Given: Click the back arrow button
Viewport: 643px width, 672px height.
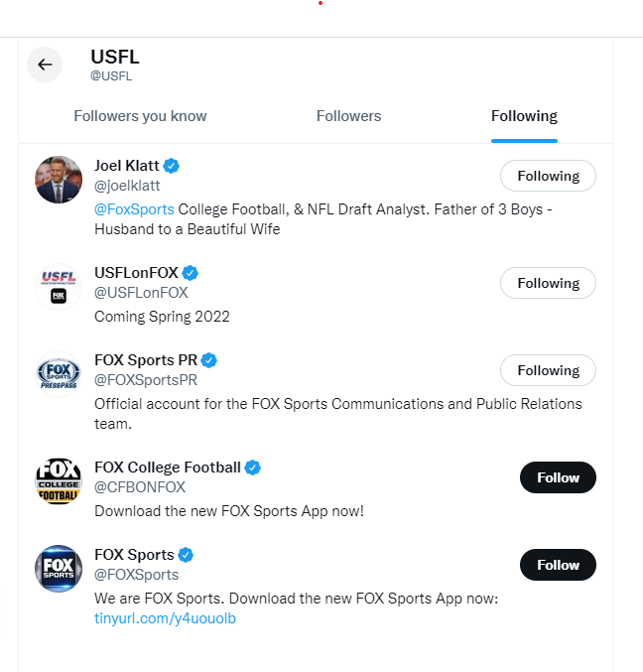Looking at the screenshot, I should [x=45, y=65].
